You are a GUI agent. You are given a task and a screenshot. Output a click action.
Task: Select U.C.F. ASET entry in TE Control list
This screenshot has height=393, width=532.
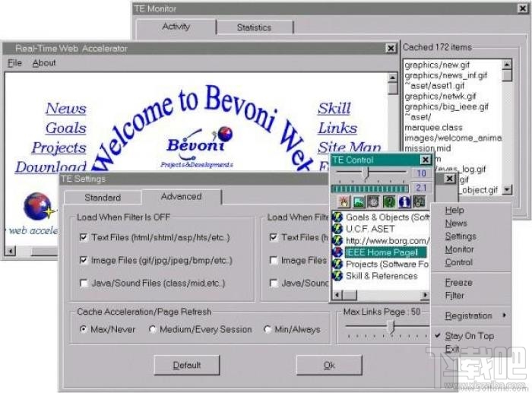tap(370, 229)
